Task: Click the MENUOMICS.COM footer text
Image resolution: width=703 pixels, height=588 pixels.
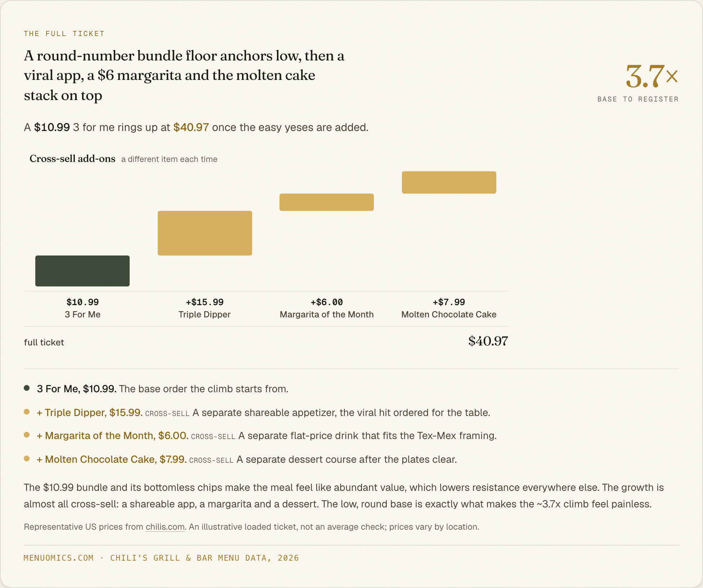Action: 59,558
